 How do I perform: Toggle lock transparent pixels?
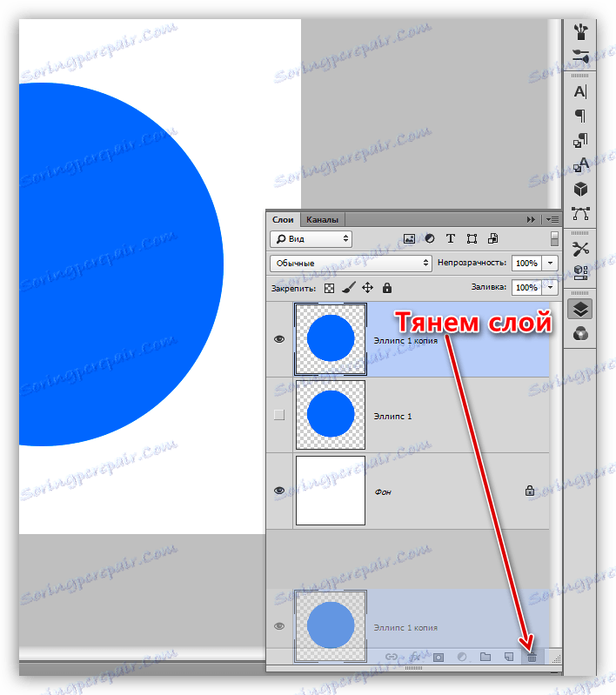pos(329,289)
